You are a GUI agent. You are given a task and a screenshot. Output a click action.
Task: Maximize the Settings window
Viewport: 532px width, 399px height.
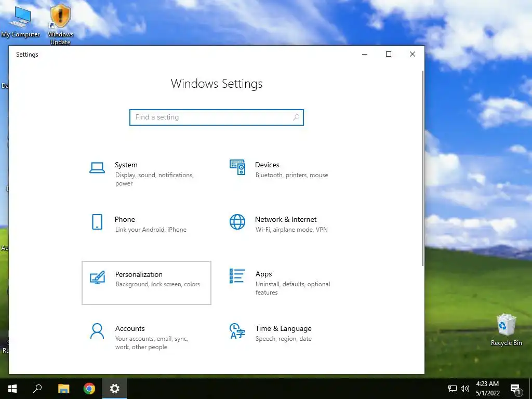coord(389,54)
